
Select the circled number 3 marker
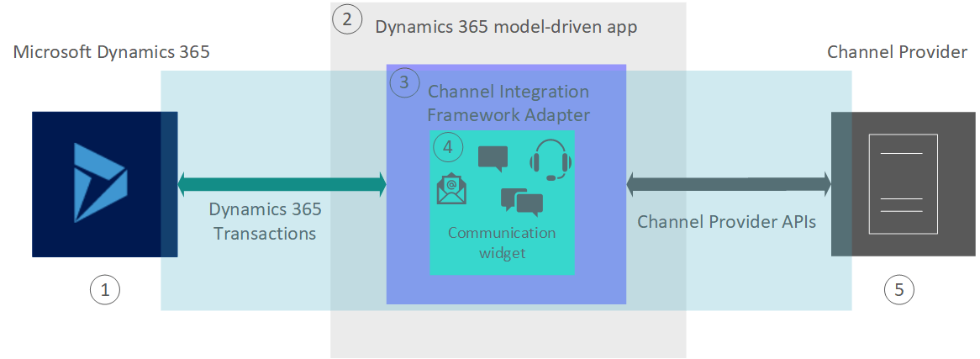[404, 82]
